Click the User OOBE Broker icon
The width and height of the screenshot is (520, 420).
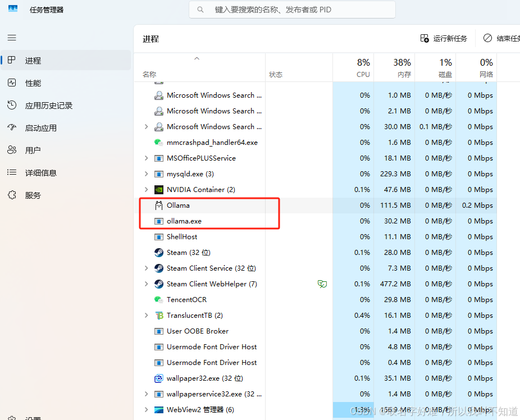(159, 331)
